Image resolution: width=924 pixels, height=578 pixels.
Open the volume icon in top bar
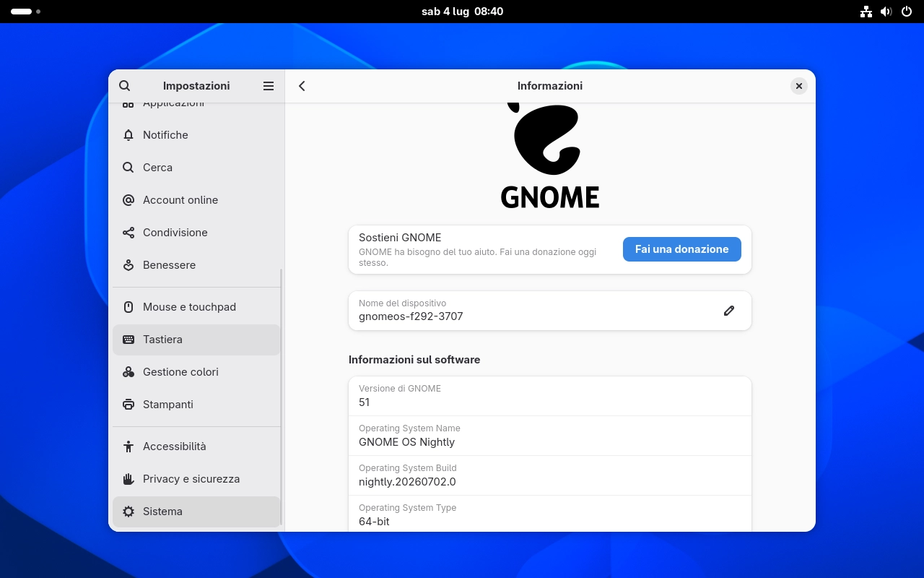click(x=886, y=12)
